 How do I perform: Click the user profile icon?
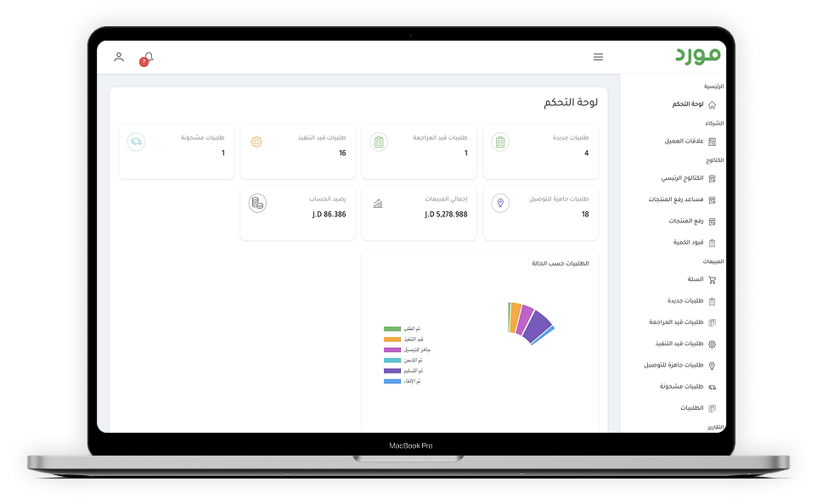pyautogui.click(x=119, y=57)
